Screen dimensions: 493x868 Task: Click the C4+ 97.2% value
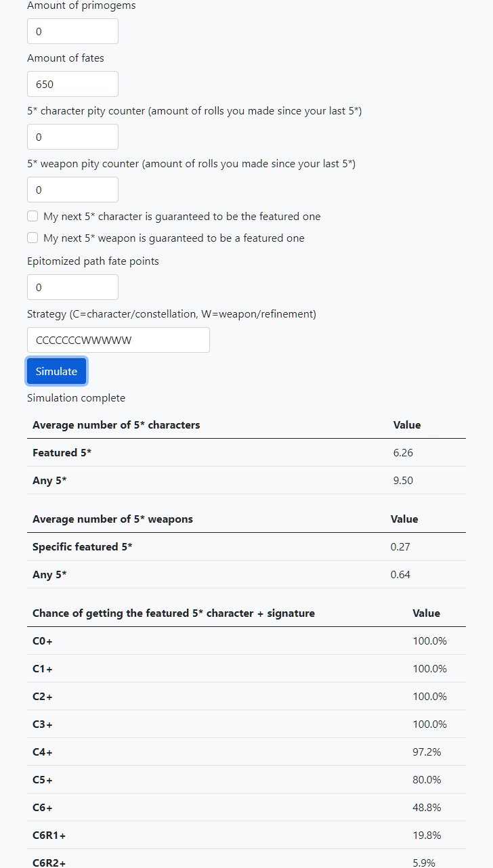tap(427, 752)
